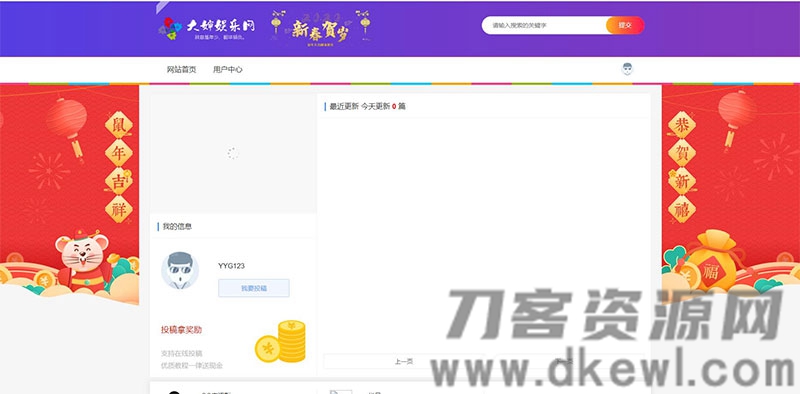800x394 pixels.
Task: Open the left 鼠年吉祥 side banner
Action: pyautogui.click(x=69, y=194)
